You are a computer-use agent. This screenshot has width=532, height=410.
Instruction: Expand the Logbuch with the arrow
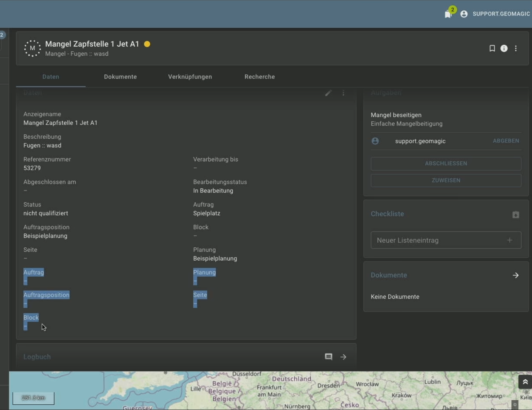click(343, 357)
